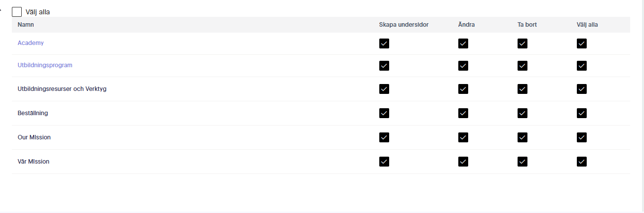Screen dimensions: 644x213
Task: Open the Utbildningsprogram link
Action: 45,65
